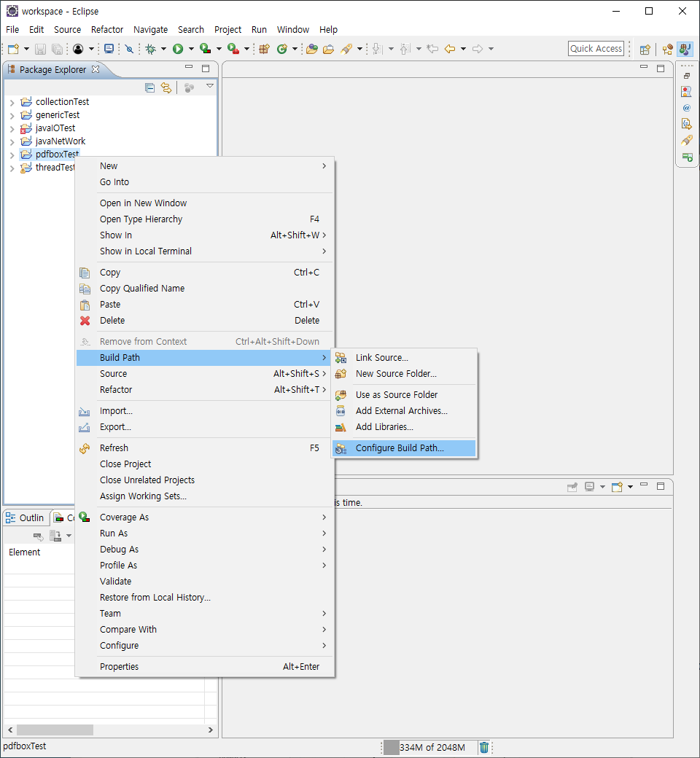Image resolution: width=700 pixels, height=758 pixels.
Task: Click the Open Task folder icon
Action: click(x=328, y=49)
